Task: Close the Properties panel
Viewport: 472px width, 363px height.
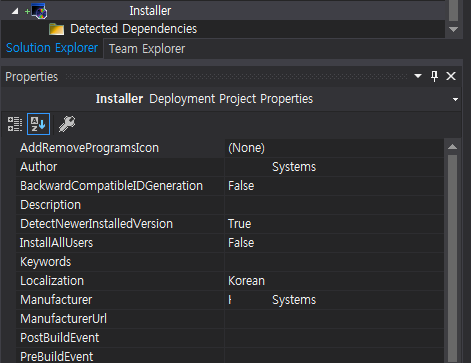Action: click(x=451, y=76)
